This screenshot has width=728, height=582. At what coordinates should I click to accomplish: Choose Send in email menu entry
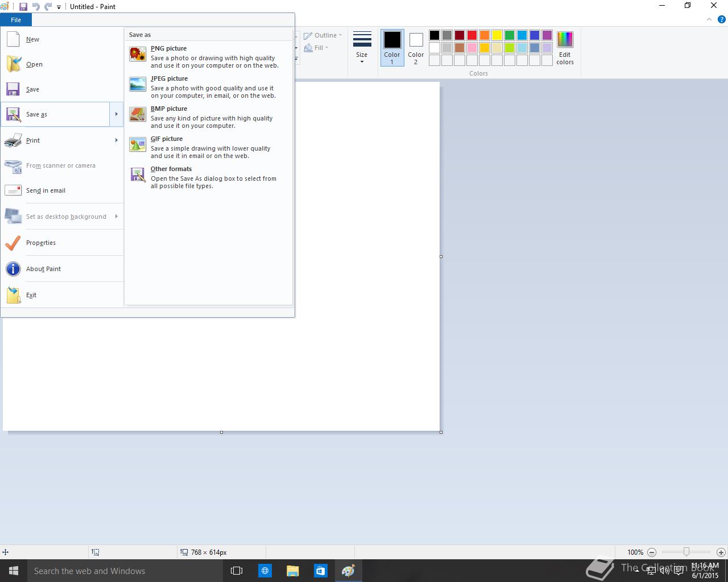(62, 190)
